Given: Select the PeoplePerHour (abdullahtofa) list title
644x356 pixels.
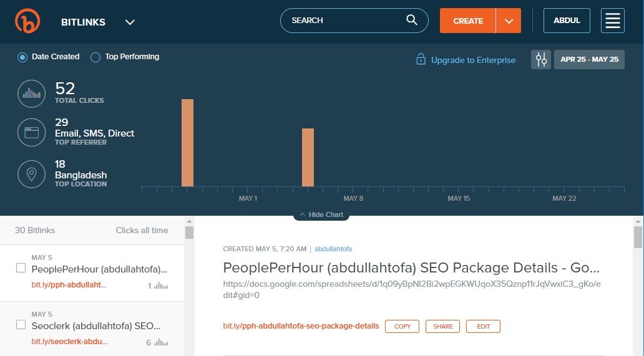Looking at the screenshot, I should 99,269.
